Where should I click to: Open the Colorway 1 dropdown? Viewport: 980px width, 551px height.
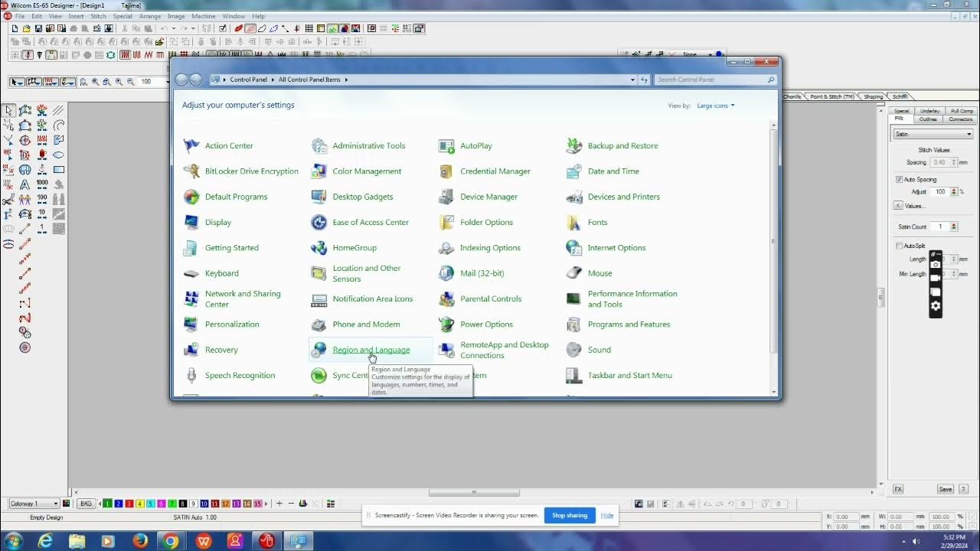pos(34,504)
